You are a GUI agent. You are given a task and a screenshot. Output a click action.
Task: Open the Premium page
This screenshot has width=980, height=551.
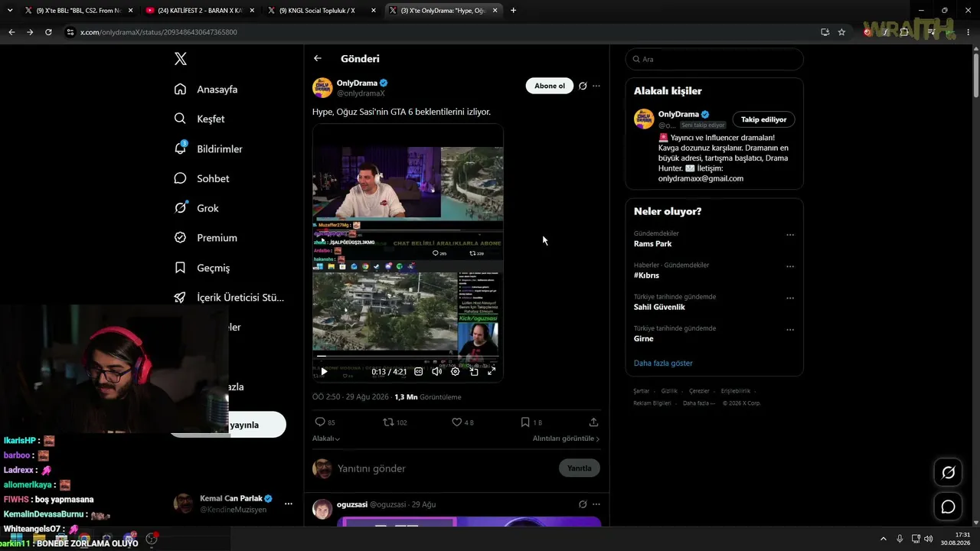pyautogui.click(x=206, y=238)
